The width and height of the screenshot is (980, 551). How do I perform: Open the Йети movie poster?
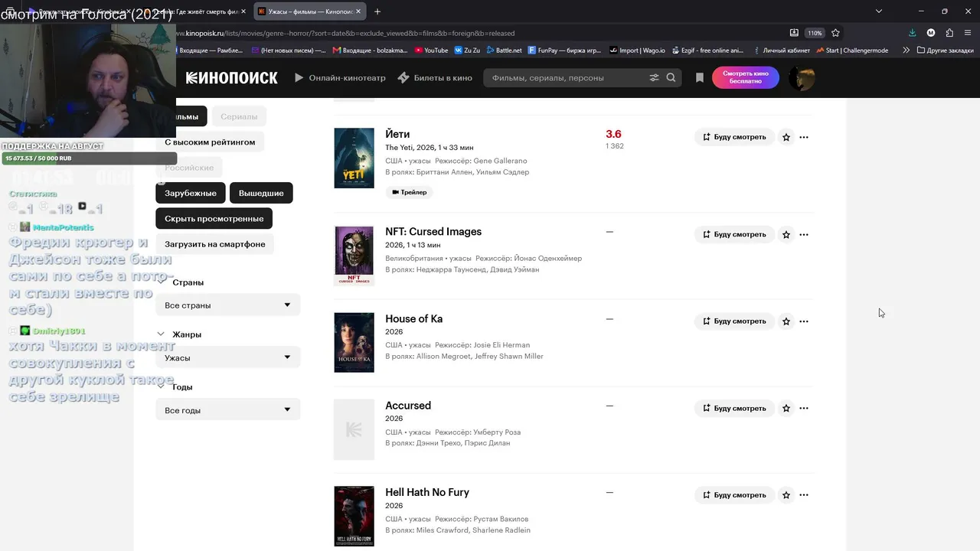354,158
